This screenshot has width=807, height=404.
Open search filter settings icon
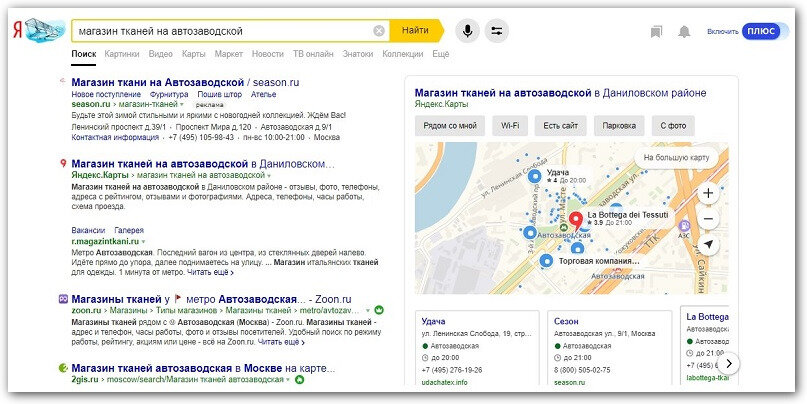click(497, 31)
